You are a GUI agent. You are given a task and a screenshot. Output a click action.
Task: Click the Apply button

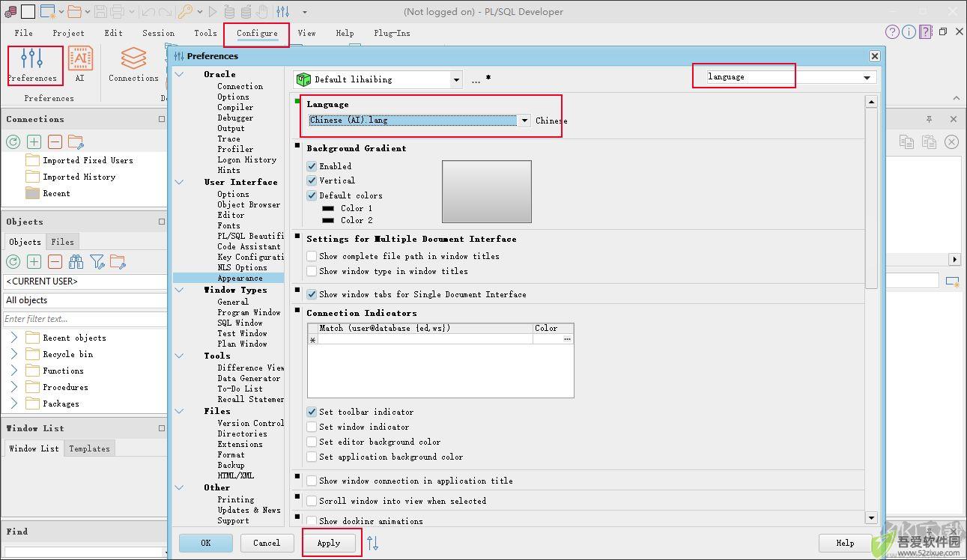(329, 544)
